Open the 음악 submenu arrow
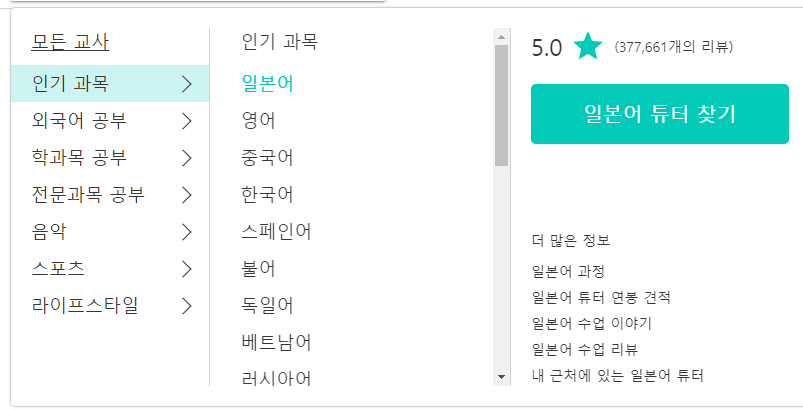The width and height of the screenshot is (803, 409). click(186, 231)
